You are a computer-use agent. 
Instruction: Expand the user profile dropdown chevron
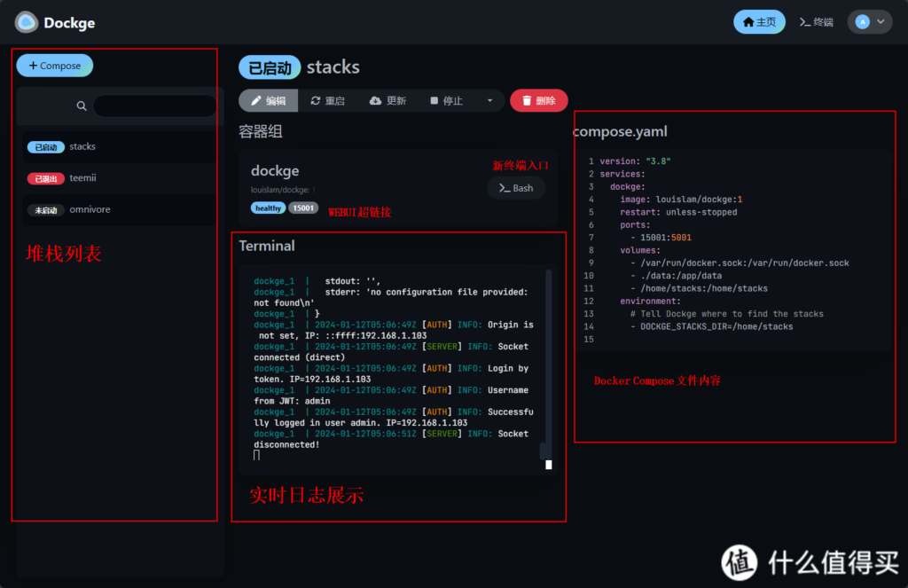[x=881, y=22]
